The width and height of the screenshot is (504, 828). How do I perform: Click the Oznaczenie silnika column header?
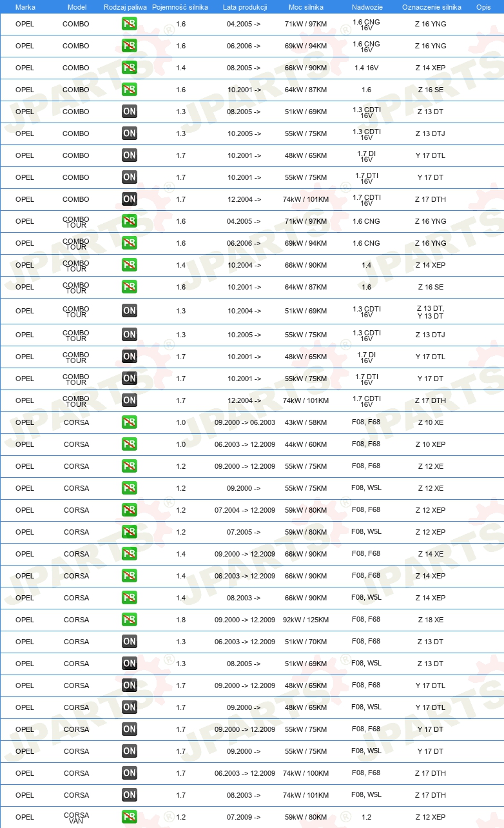pos(431,7)
